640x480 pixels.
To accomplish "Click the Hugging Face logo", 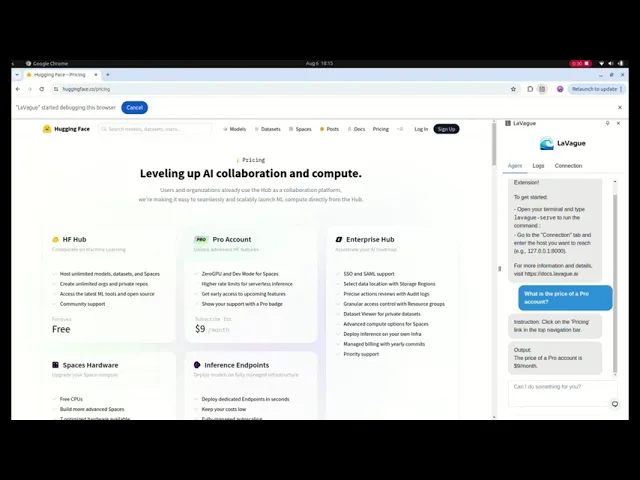I will click(66, 129).
